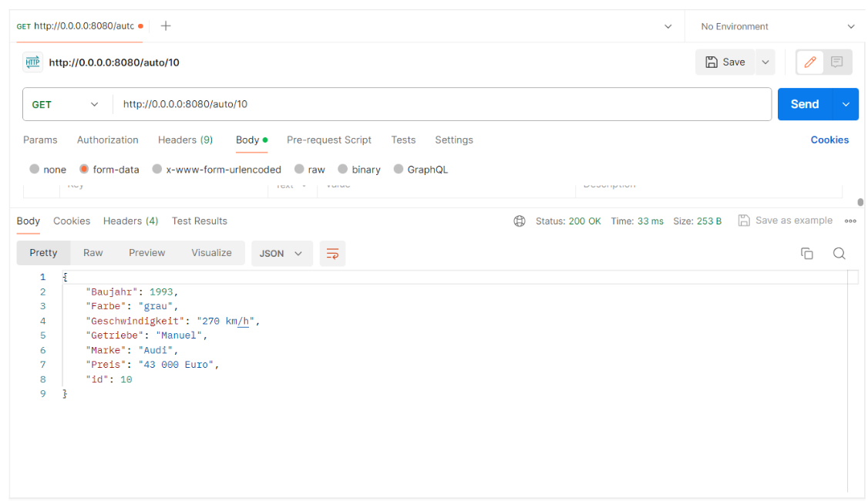The image size is (868, 502).
Task: Open the Headers (9) request tab
Action: pyautogui.click(x=186, y=140)
